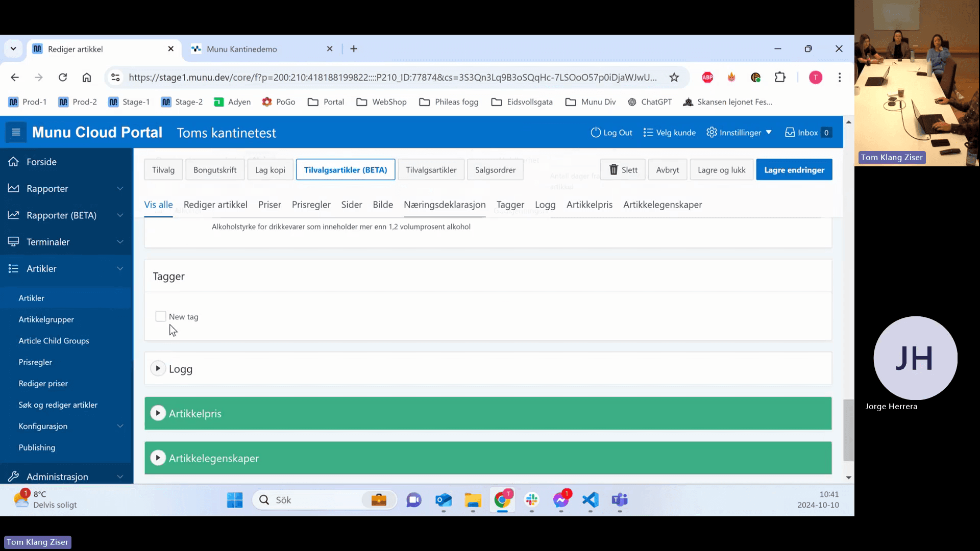Open the tab search chevron in Chrome

tap(13, 49)
